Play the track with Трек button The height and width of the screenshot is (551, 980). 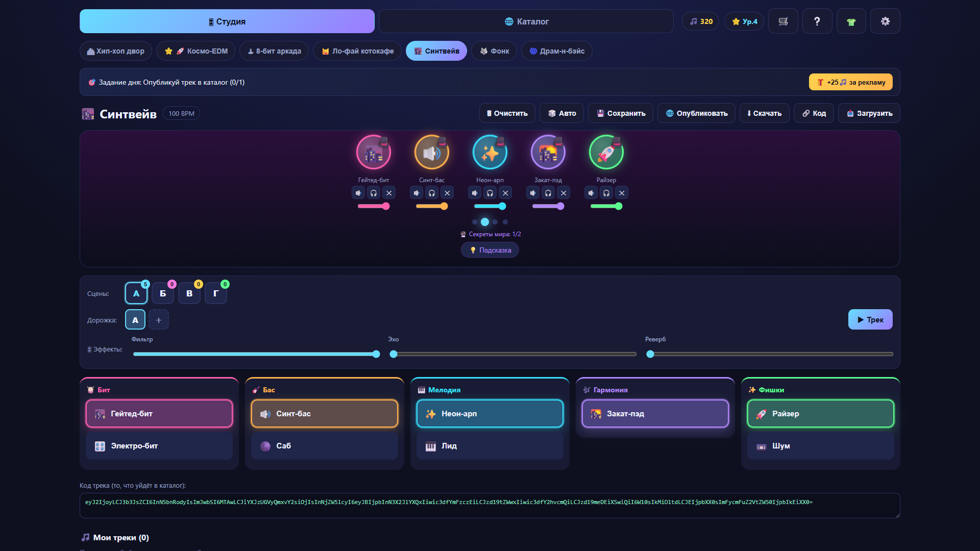tap(870, 320)
